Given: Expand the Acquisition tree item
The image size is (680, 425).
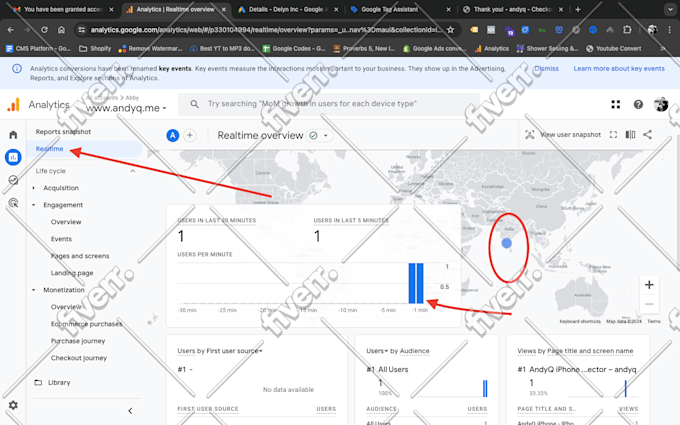Looking at the screenshot, I should coord(34,188).
